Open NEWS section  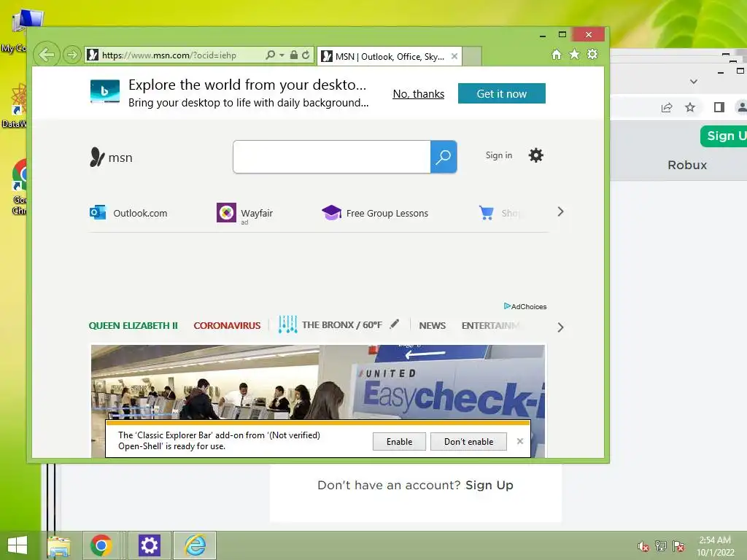[432, 326]
